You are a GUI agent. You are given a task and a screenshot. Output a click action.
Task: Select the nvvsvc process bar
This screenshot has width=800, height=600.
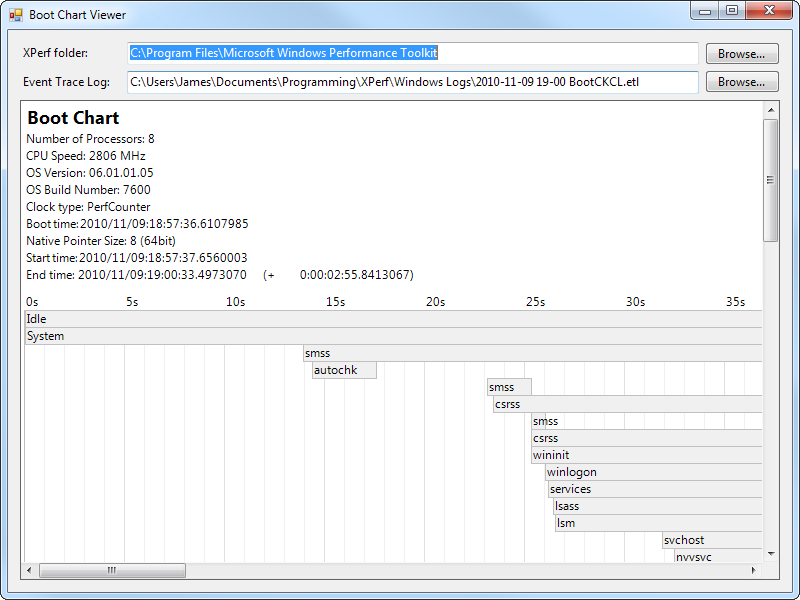pos(718,556)
